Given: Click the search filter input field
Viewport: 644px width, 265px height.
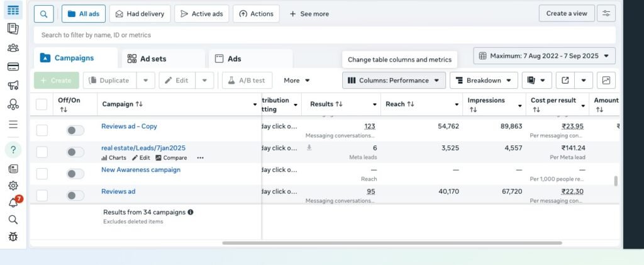Looking at the screenshot, I should (x=324, y=35).
